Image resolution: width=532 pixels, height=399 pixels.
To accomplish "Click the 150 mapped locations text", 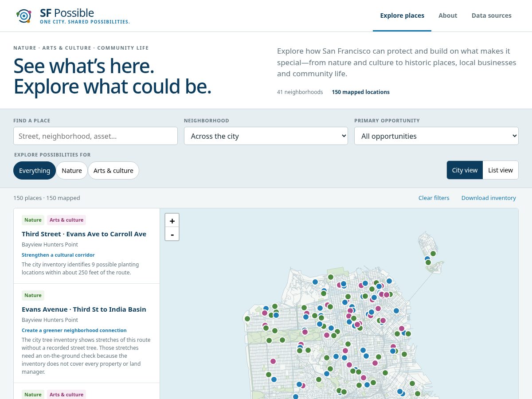I will 360,92.
